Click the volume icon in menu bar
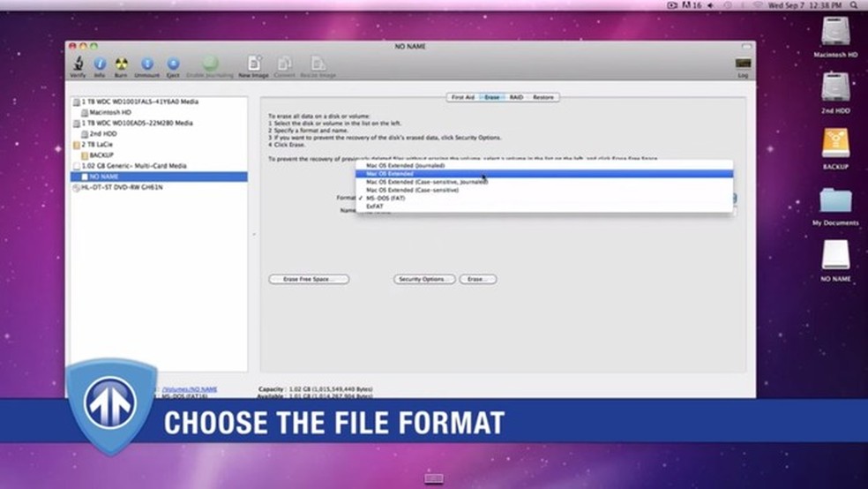The height and width of the screenshot is (489, 868). tap(711, 5)
